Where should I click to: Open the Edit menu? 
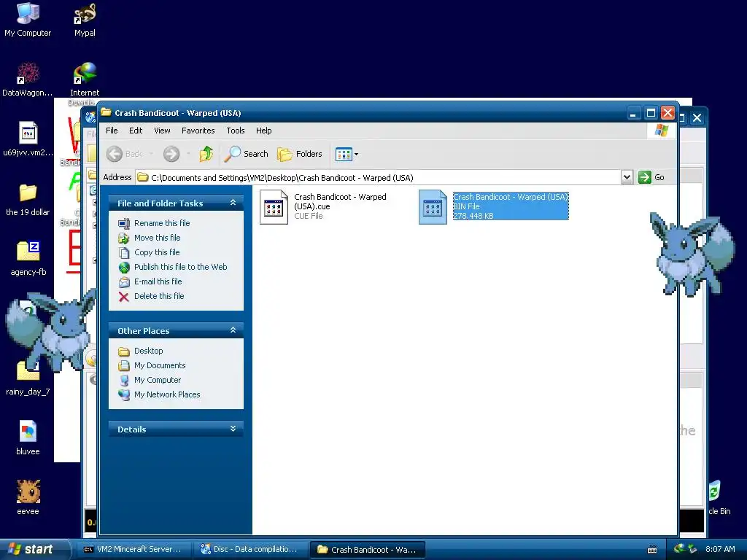[136, 131]
